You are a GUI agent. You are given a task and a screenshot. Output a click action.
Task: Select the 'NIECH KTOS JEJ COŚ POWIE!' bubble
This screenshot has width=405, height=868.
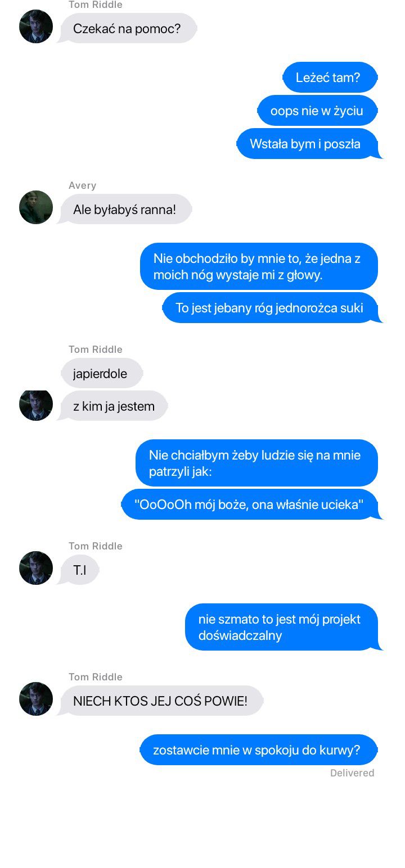point(161,701)
